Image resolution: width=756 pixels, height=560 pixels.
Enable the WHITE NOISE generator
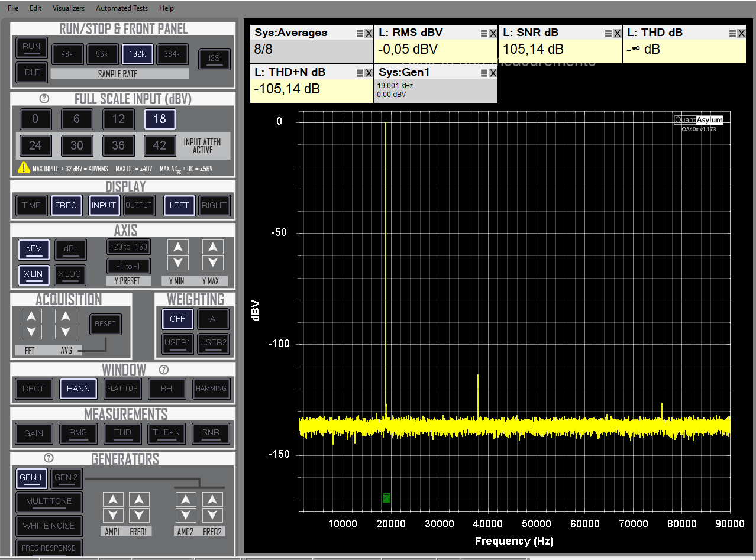[49, 526]
